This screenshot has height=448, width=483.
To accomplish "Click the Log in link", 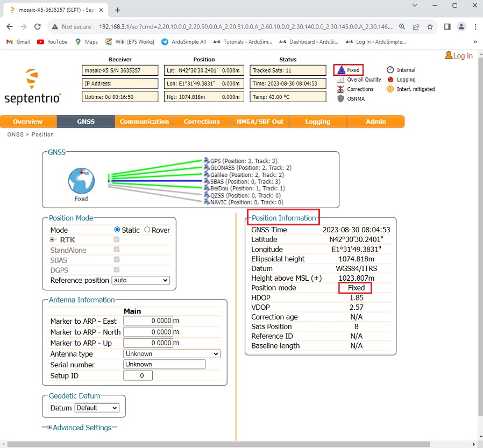I will coord(459,56).
